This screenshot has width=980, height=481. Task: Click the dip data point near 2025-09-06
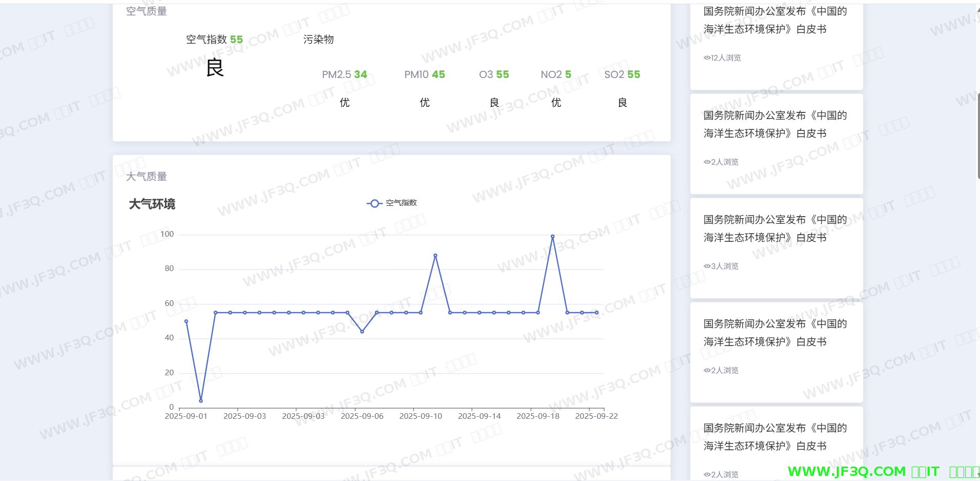coord(362,332)
